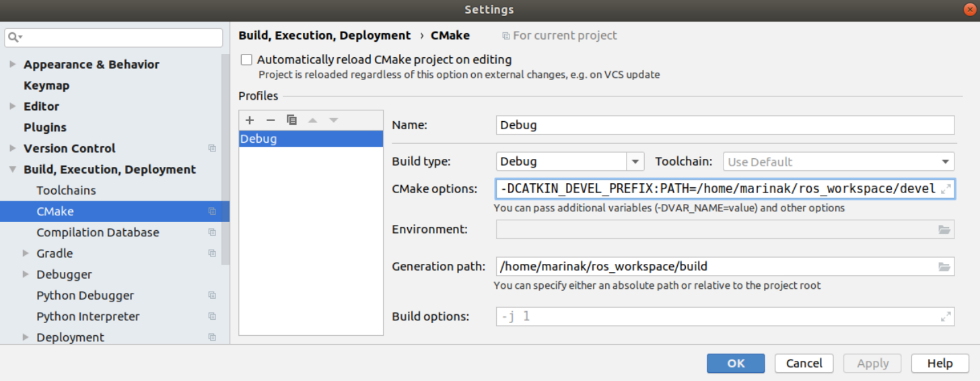Open Help for CMake settings
Image resolution: width=980 pixels, height=381 pixels.
tap(940, 363)
